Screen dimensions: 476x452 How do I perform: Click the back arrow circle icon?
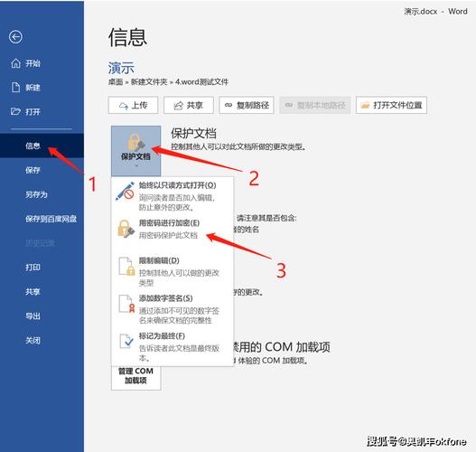click(15, 37)
